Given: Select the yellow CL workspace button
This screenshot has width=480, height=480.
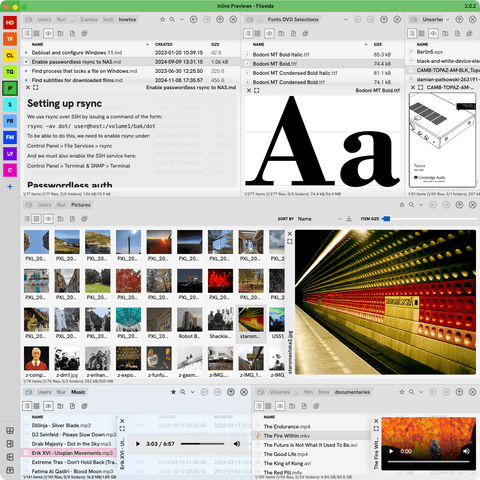Looking at the screenshot, I should [x=10, y=55].
